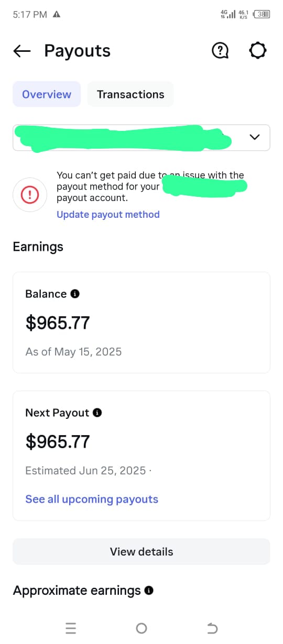Image resolution: width=283 pixels, height=644 pixels.
Task: Tap the $965.77 Balance card
Action: point(141,323)
